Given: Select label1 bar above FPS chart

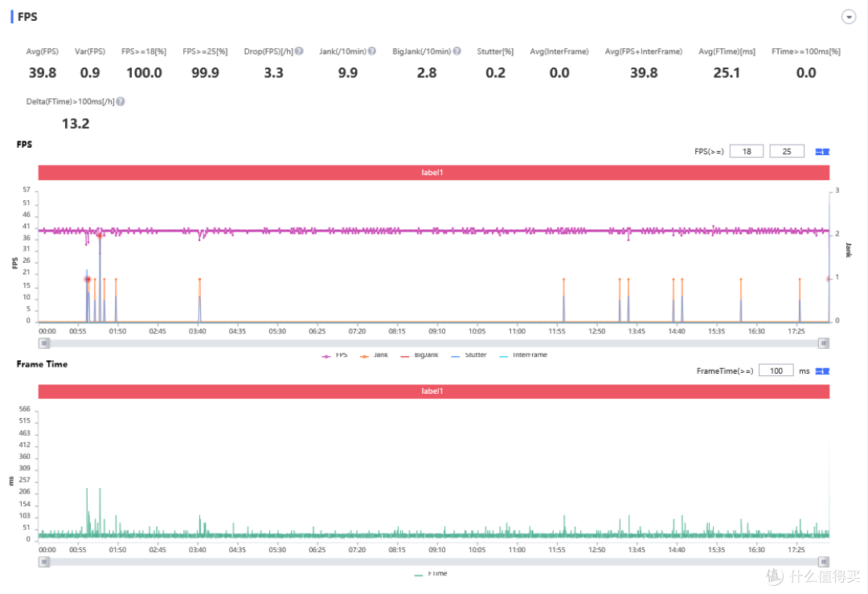Looking at the screenshot, I should (433, 172).
